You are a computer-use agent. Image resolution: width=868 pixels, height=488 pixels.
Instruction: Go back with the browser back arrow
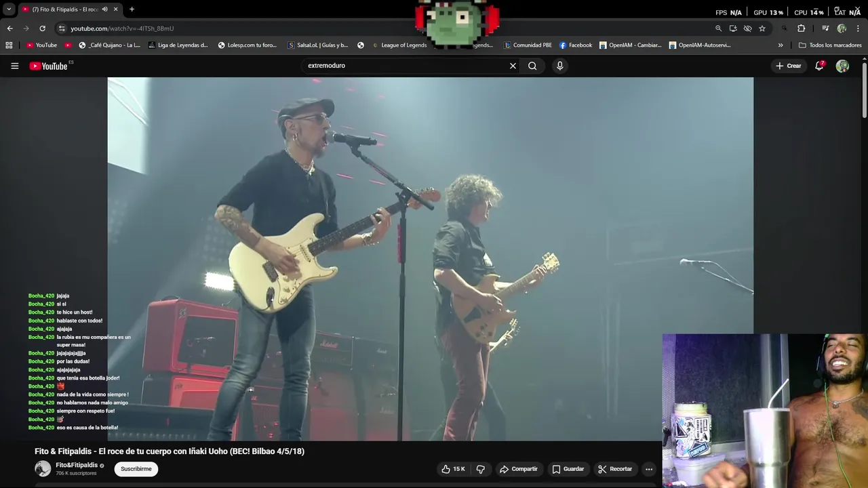click(9, 28)
